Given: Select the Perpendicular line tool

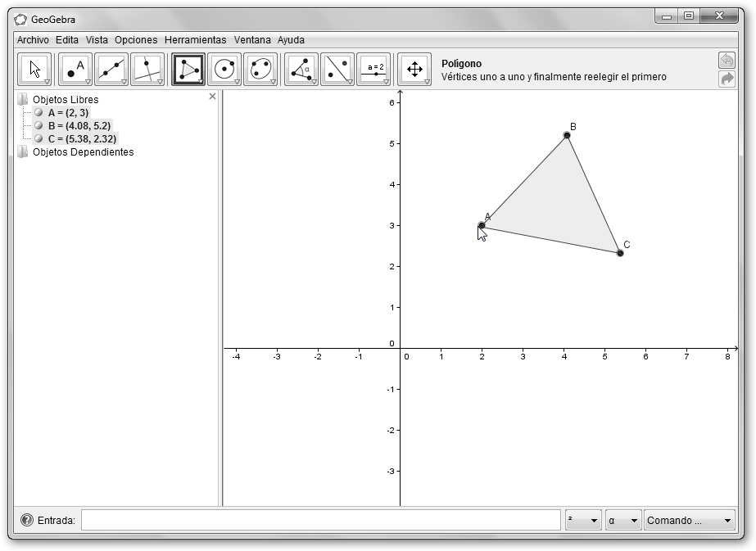Looking at the screenshot, I should 147,70.
